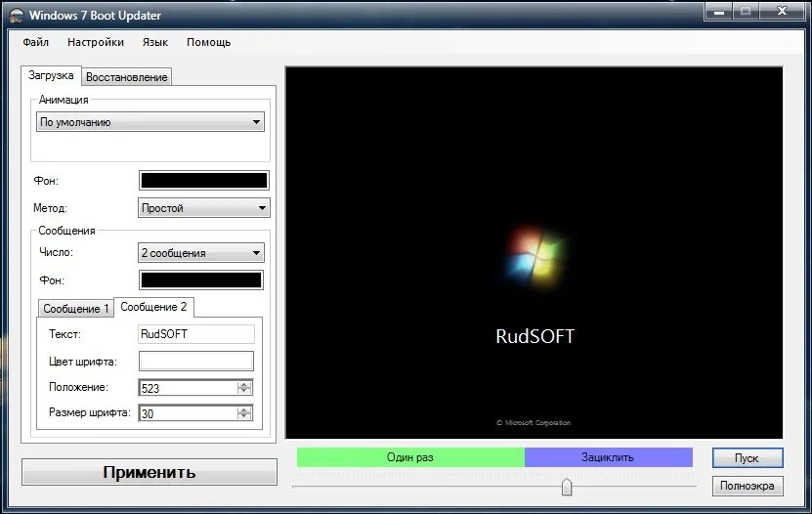812x514 pixels.
Task: Click the Полноэкра fullscreen button
Action: [748, 486]
